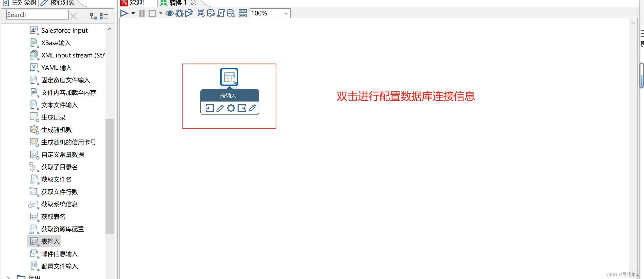This screenshot has height=279, width=644.
Task: Select 固定宽度文件输入 step
Action: 65,80
